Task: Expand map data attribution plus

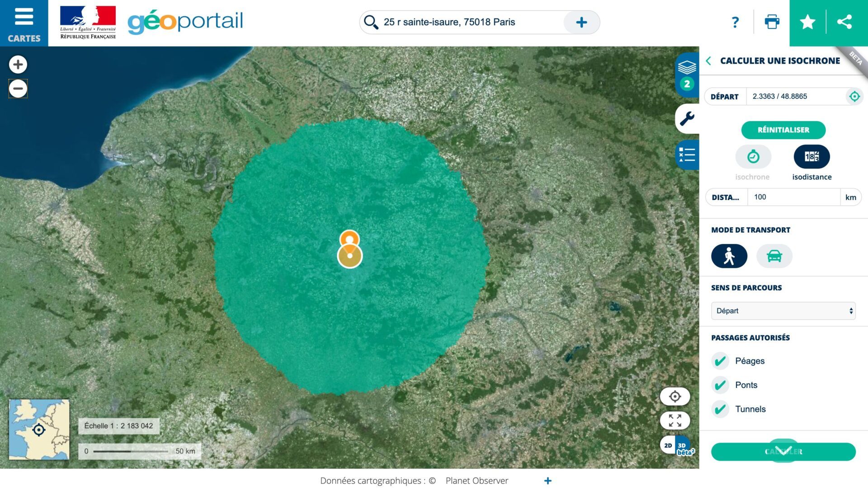Action: pyautogui.click(x=547, y=481)
